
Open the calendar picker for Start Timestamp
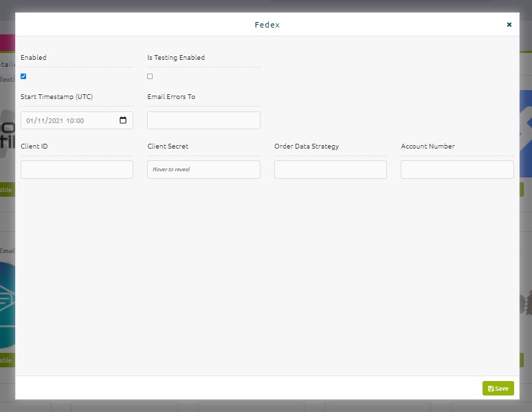[123, 120]
